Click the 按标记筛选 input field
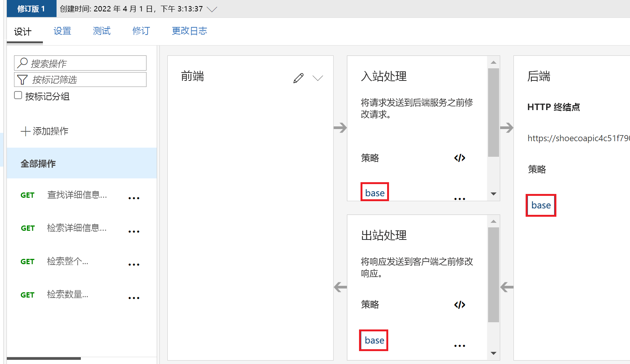The width and height of the screenshot is (630, 364). click(80, 80)
